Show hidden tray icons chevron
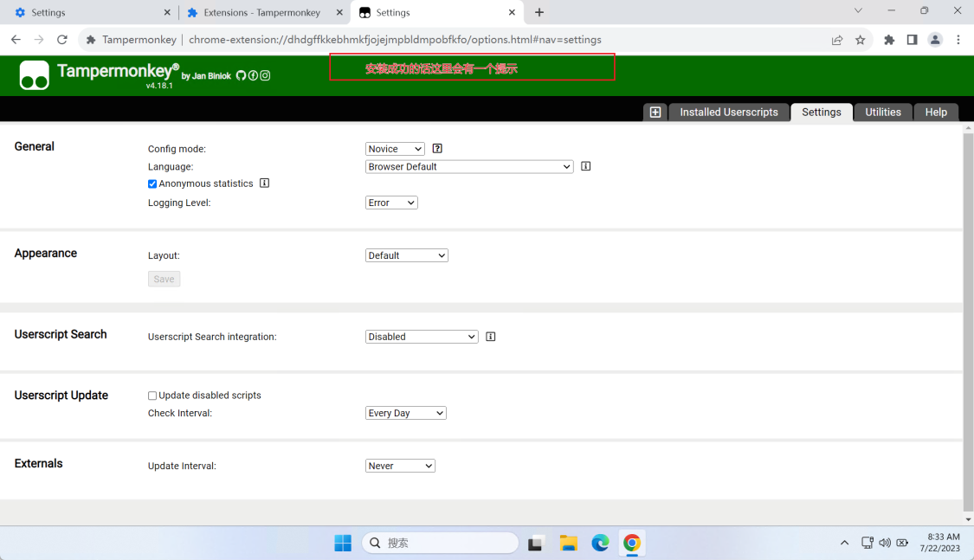Image resolution: width=974 pixels, height=560 pixels. point(844,543)
